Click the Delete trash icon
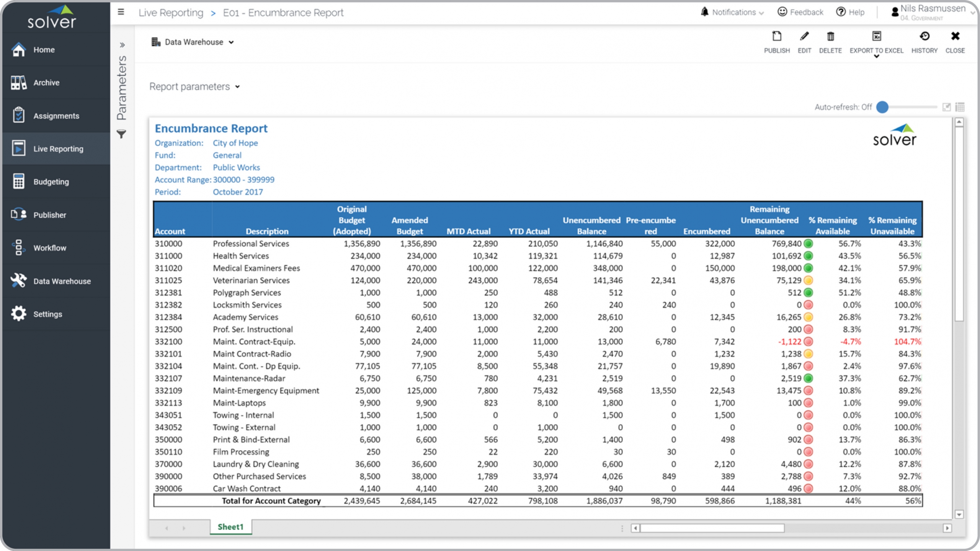Viewport: 980px width, 551px height. point(830,37)
